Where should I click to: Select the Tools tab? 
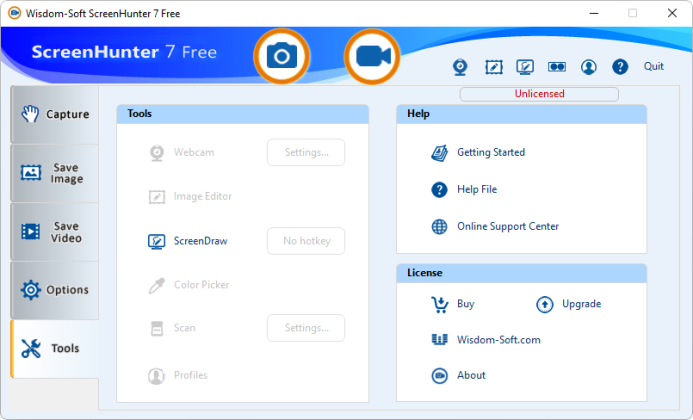click(x=55, y=349)
